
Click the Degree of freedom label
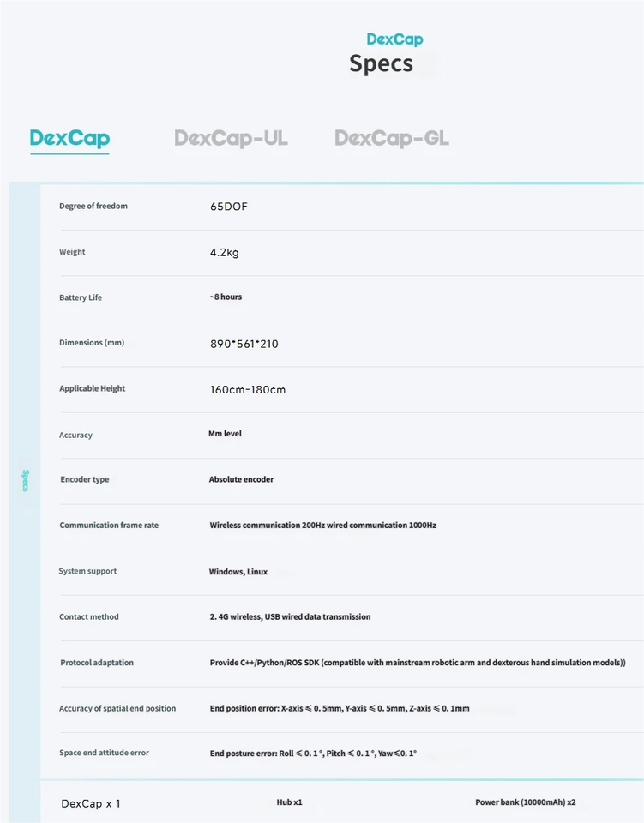pos(93,206)
